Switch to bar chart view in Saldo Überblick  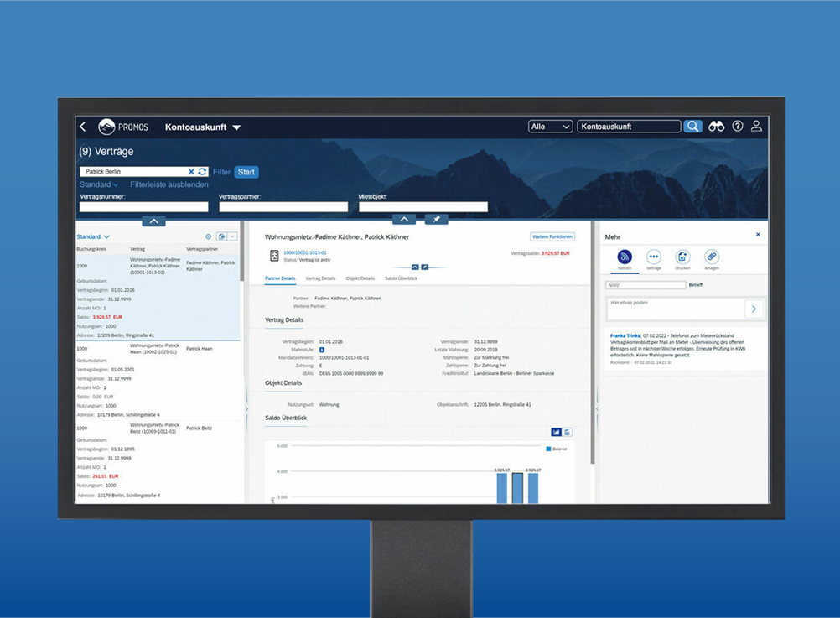556,433
